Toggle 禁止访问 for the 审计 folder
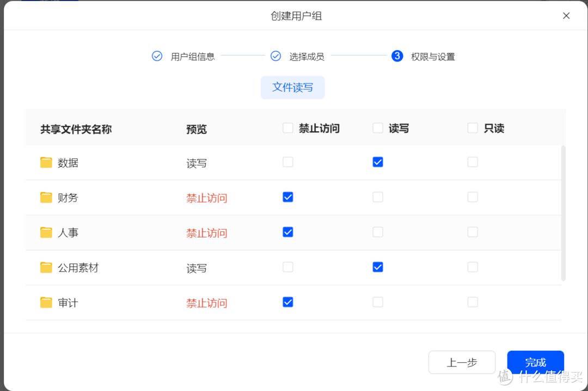588x391 pixels. [x=287, y=302]
